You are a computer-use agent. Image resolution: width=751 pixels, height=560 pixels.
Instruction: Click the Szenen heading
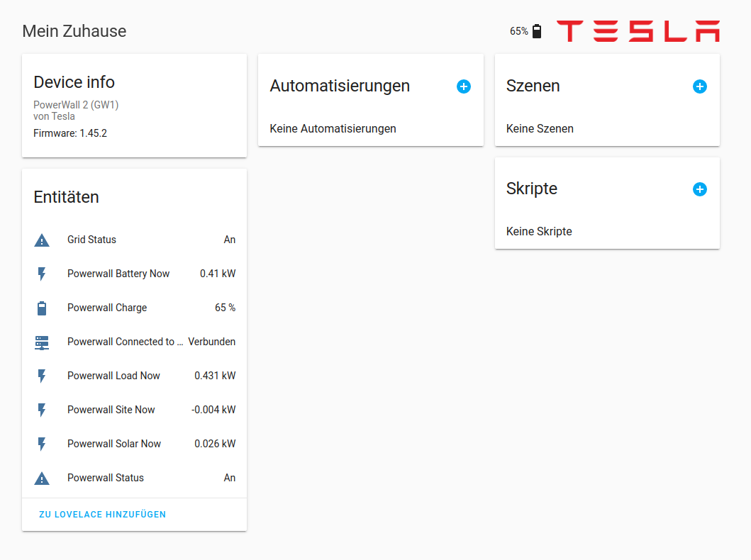click(533, 86)
